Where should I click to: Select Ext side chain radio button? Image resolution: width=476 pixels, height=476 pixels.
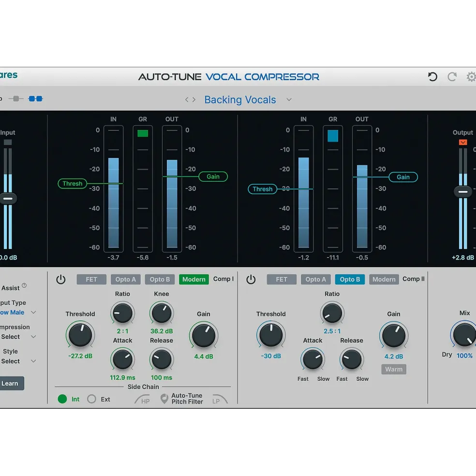tap(91, 399)
